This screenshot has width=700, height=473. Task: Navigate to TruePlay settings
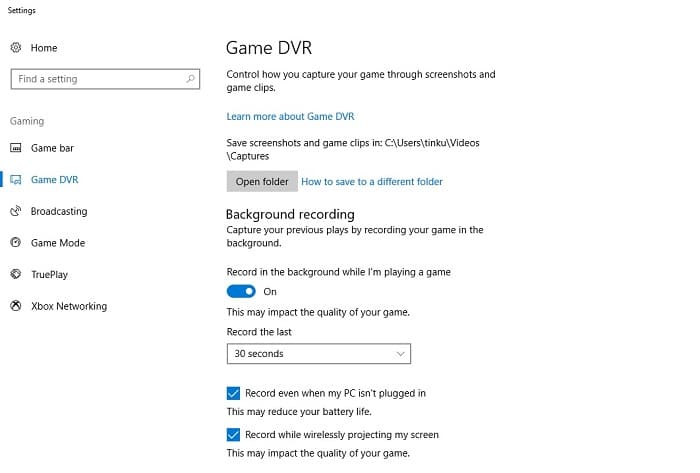coord(50,274)
